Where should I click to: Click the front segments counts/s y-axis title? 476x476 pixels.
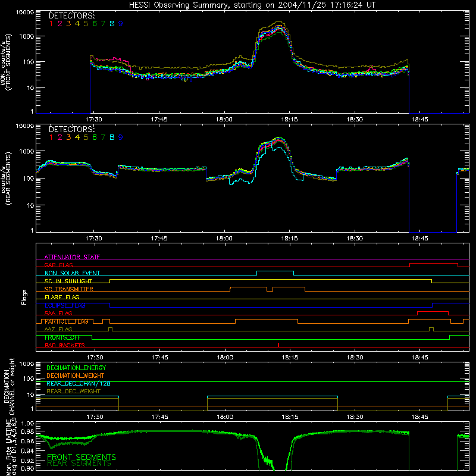pyautogui.click(x=6, y=62)
